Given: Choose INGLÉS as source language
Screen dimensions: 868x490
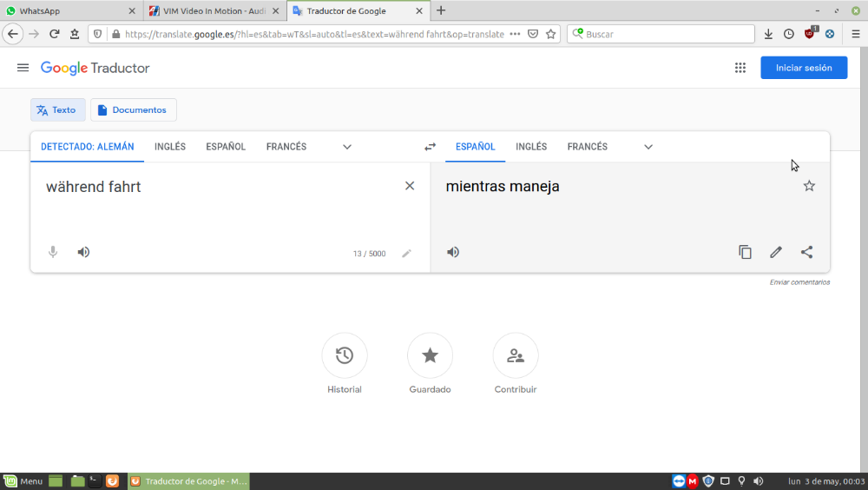Looking at the screenshot, I should 170,147.
